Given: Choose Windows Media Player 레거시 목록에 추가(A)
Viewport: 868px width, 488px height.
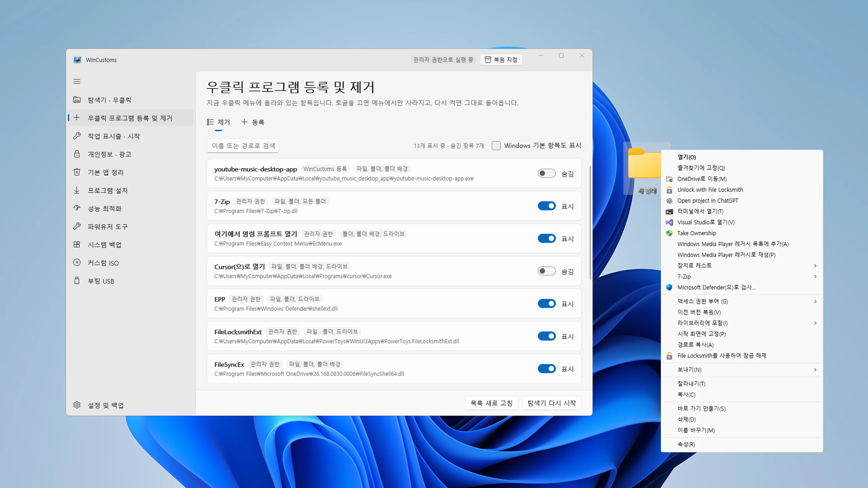Looking at the screenshot, I should [x=742, y=244].
